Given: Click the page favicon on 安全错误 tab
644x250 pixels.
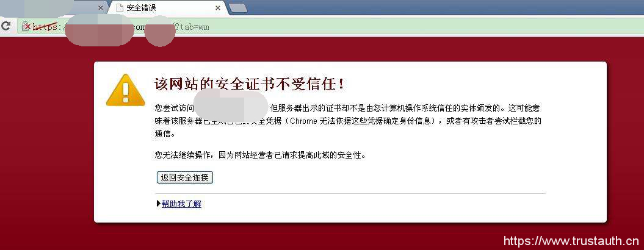Looking at the screenshot, I should tap(120, 8).
